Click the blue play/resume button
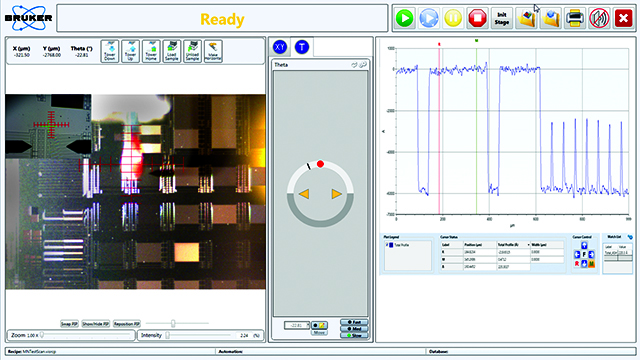 point(429,18)
